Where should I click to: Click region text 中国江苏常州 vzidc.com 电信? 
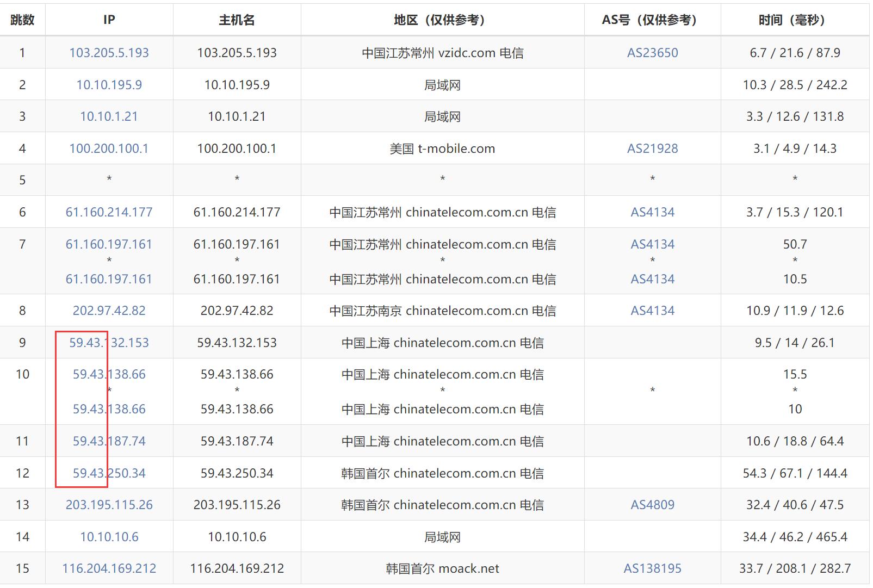tap(442, 53)
